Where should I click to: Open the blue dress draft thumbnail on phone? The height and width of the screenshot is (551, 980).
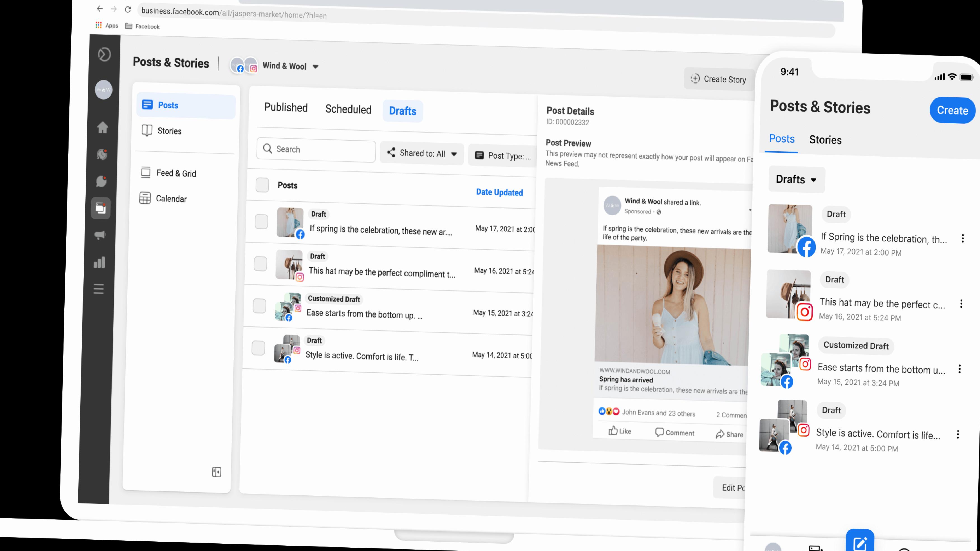coord(790,229)
